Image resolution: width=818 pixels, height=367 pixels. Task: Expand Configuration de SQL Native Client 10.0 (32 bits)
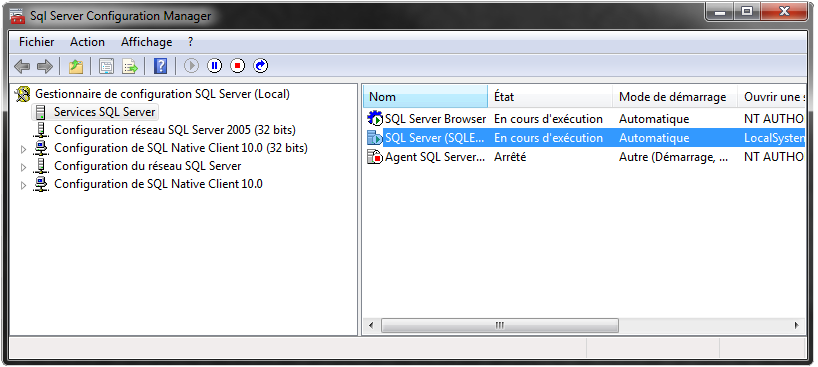23,149
